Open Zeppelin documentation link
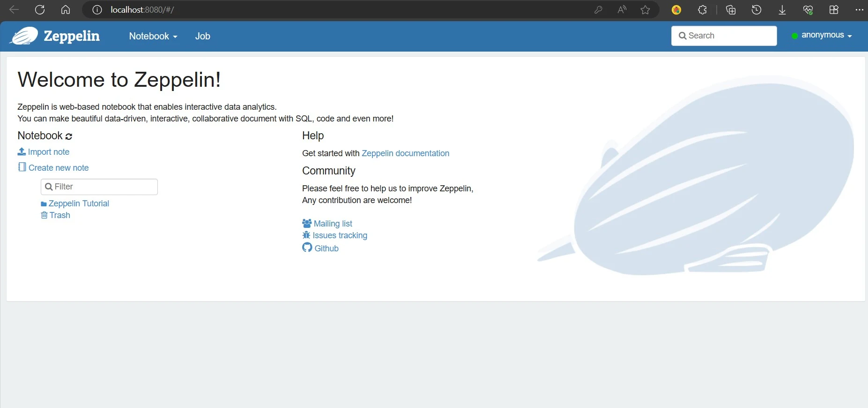The height and width of the screenshot is (408, 868). click(405, 153)
